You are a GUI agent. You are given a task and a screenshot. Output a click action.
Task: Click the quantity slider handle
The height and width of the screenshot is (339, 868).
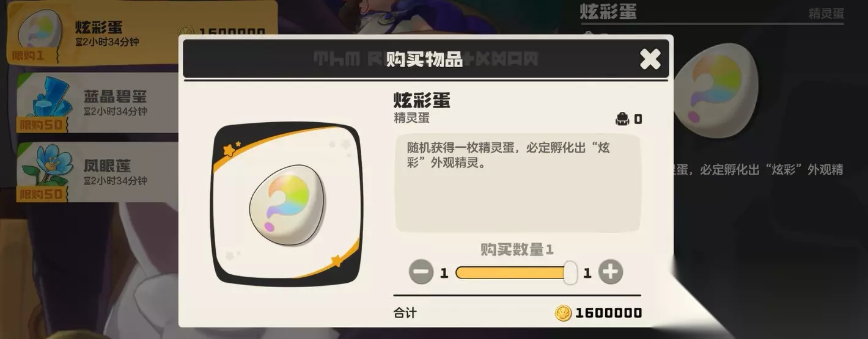point(570,272)
